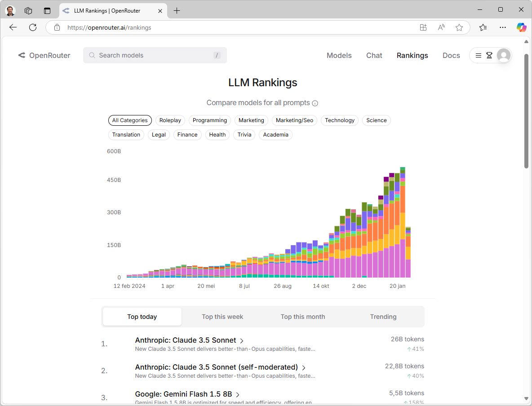Choose the Technology category chip
This screenshot has width=532, height=406.
click(340, 120)
